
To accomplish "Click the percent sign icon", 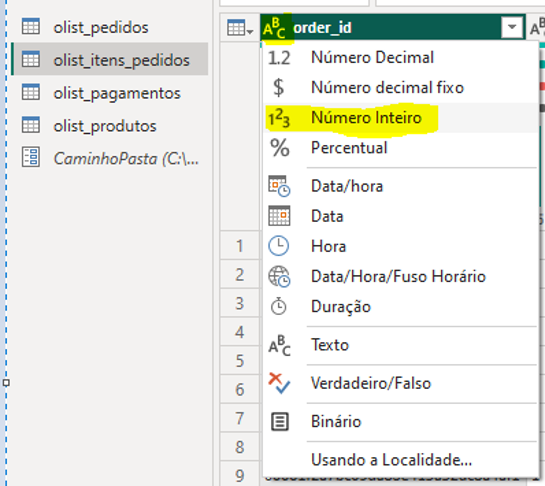I will click(x=280, y=148).
